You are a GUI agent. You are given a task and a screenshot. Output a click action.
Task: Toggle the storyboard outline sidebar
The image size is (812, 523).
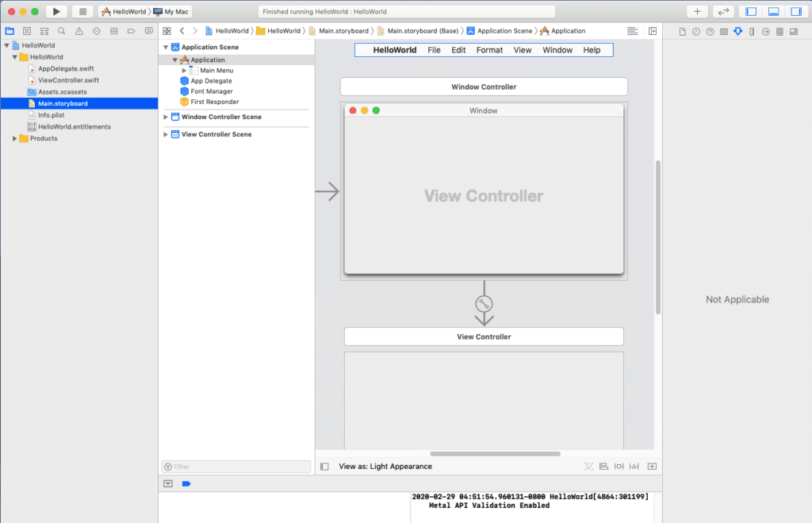pos(325,466)
